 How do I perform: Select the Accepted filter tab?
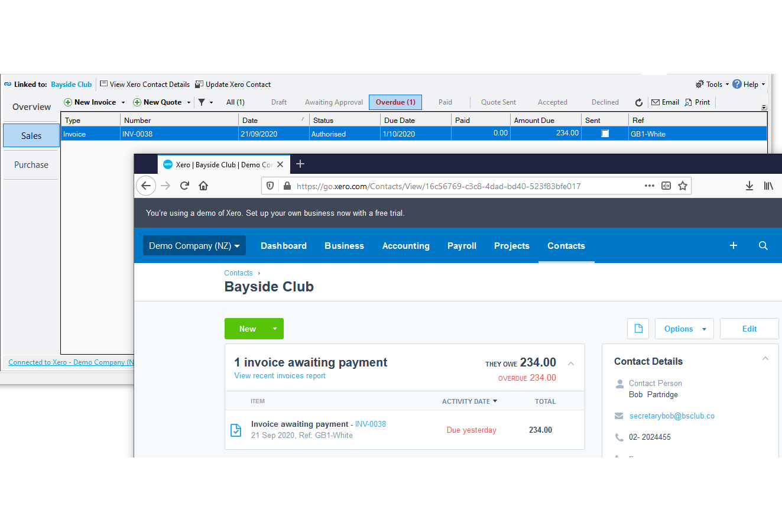coord(553,102)
